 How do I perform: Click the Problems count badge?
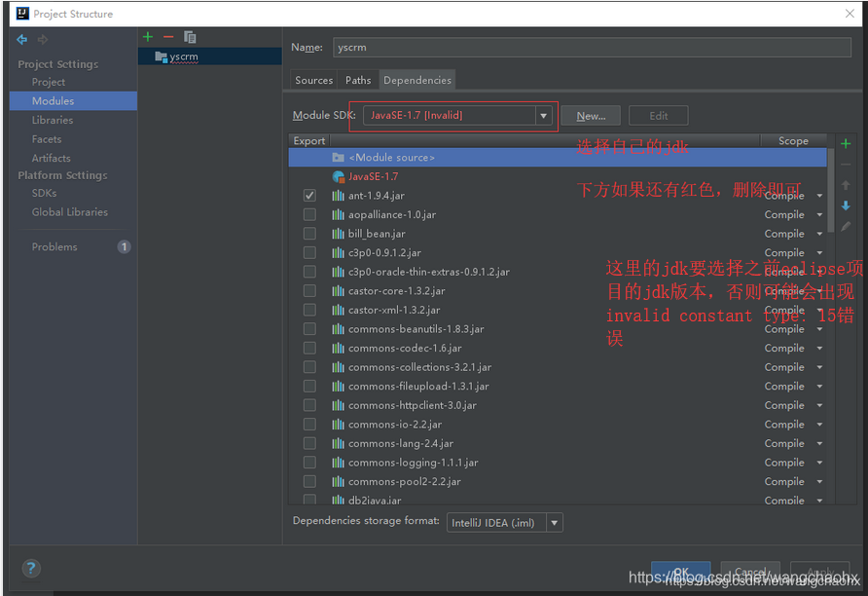coord(124,246)
